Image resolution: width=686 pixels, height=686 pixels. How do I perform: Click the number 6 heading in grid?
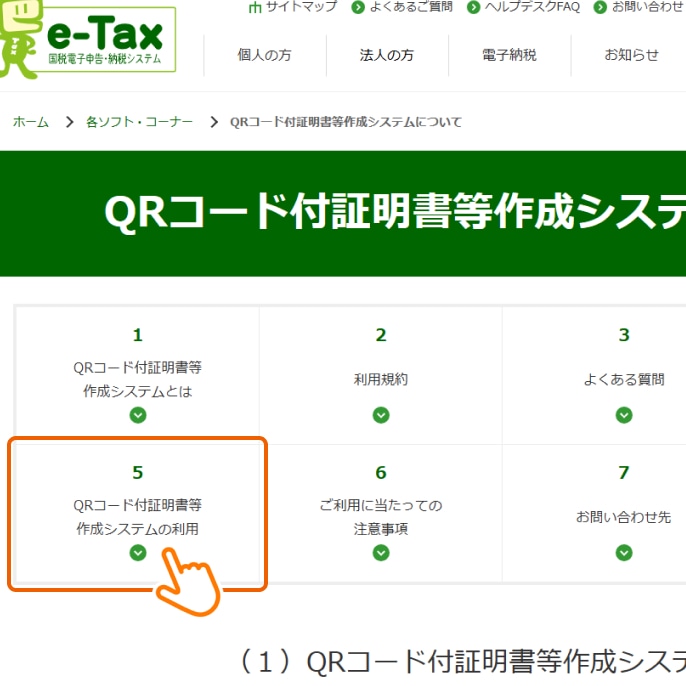tap(381, 472)
